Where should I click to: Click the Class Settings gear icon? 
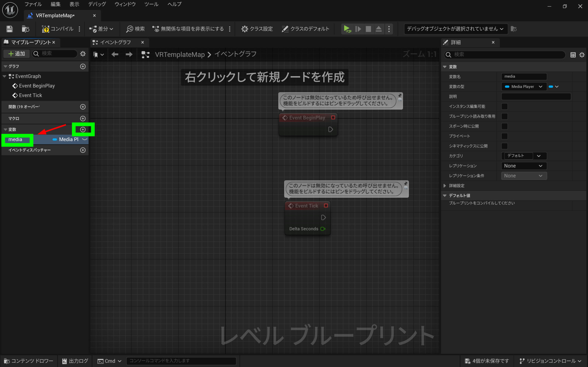(244, 29)
